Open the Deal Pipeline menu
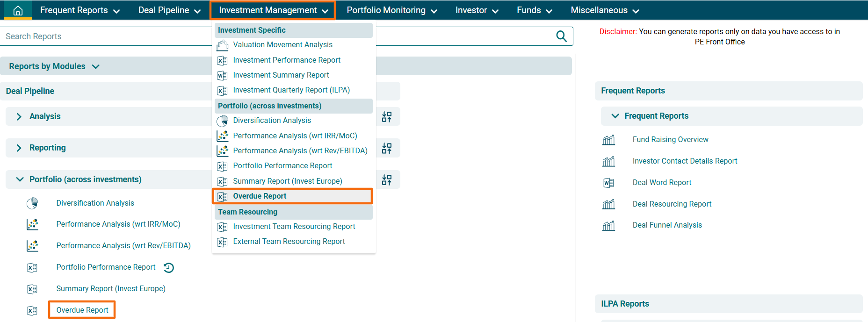 pos(169,10)
